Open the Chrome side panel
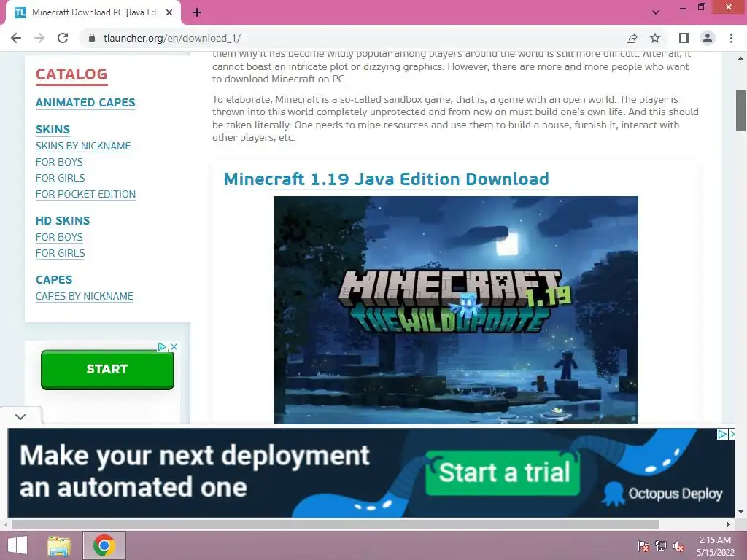The height and width of the screenshot is (560, 747). (x=684, y=38)
